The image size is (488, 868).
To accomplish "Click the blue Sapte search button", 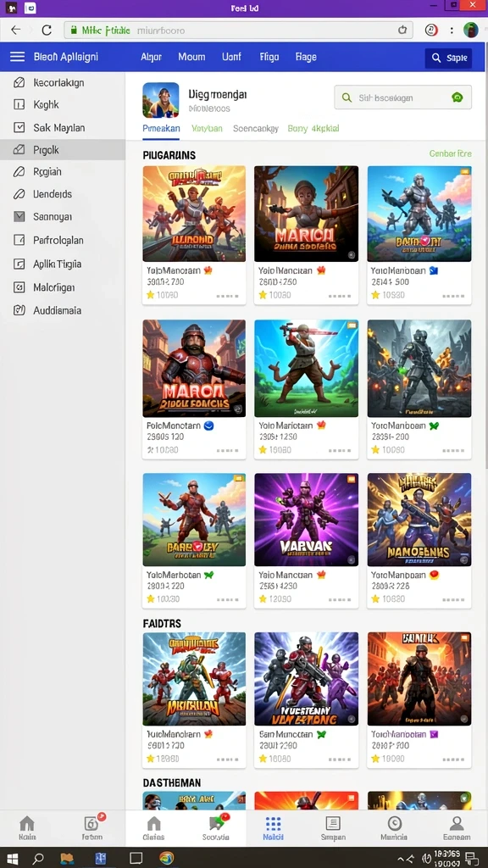I will 449,58.
